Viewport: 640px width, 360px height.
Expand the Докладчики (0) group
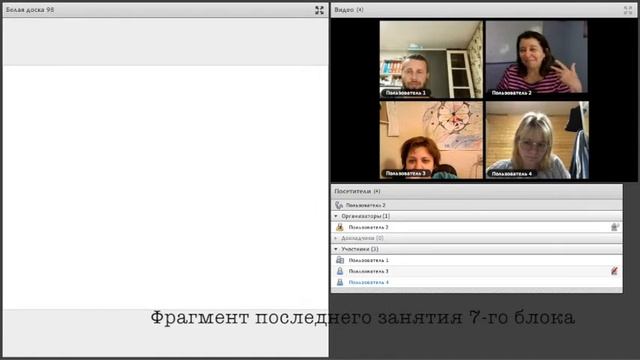point(336,238)
